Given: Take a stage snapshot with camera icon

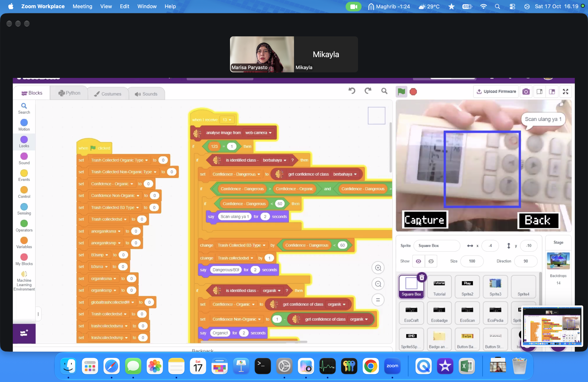Looking at the screenshot, I should (526, 92).
